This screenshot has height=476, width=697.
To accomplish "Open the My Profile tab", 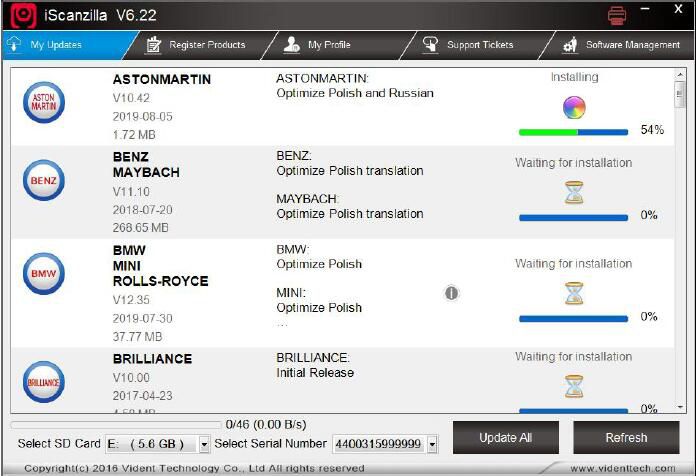I will pyautogui.click(x=339, y=45).
